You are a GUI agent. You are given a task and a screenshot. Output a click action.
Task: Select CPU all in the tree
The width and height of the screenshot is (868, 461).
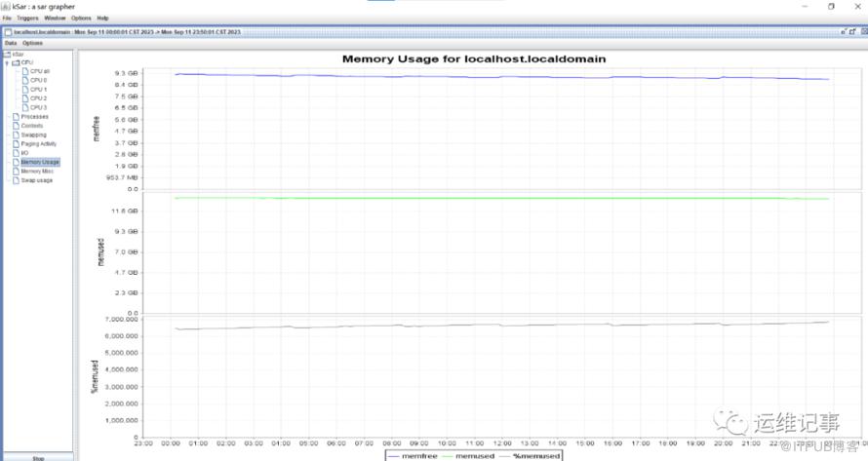tap(40, 71)
